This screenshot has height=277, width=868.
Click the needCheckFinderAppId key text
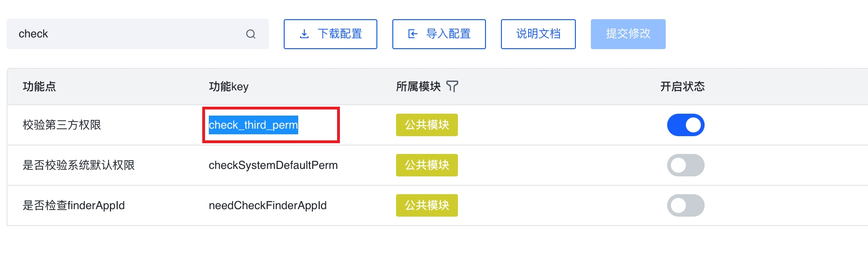[267, 205]
